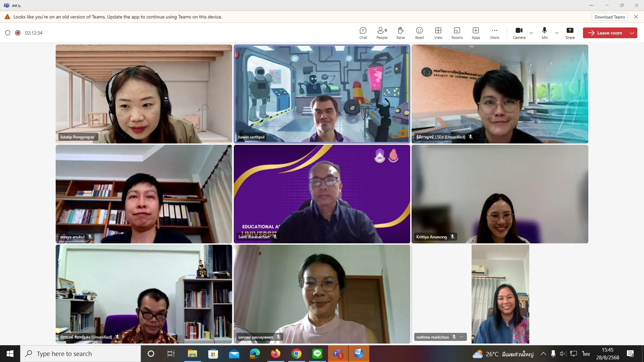Share your screen content
The image size is (644, 362).
coord(570,33)
